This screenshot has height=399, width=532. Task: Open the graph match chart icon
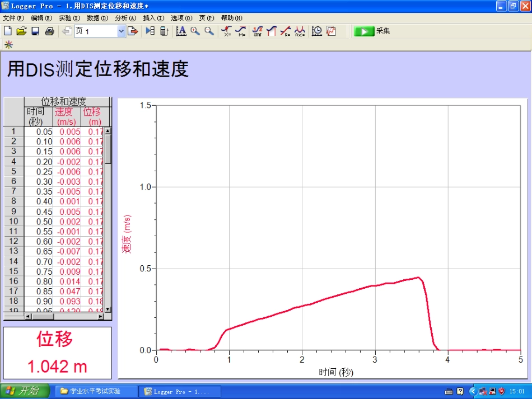331,31
